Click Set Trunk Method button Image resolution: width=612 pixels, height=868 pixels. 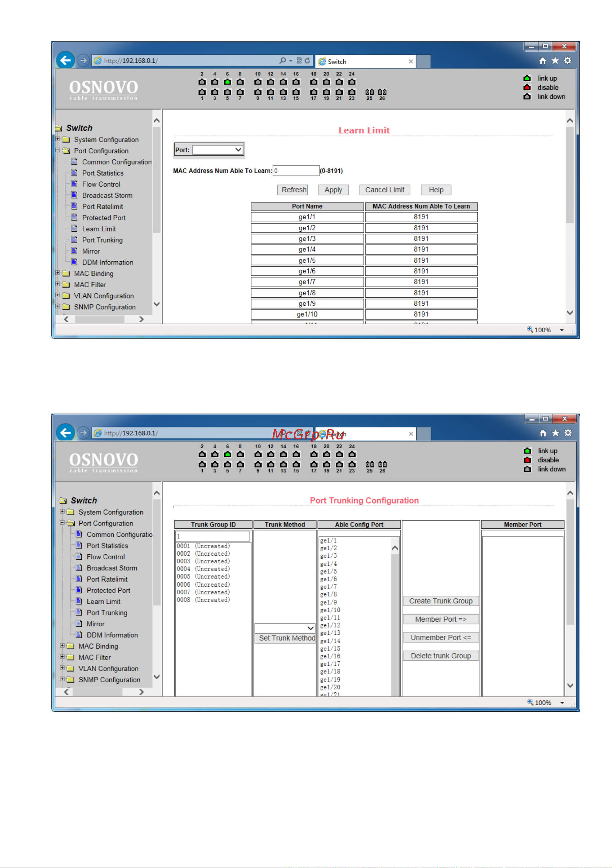click(285, 638)
